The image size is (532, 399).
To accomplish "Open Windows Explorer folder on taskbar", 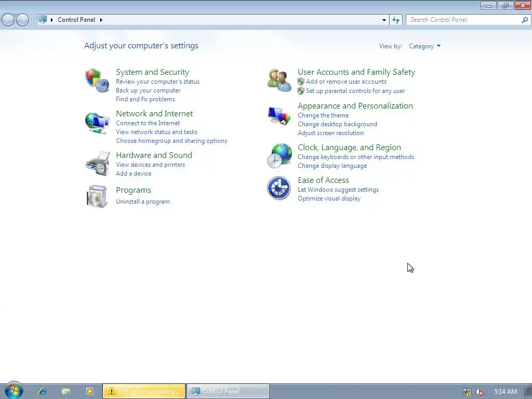I will (x=66, y=391).
